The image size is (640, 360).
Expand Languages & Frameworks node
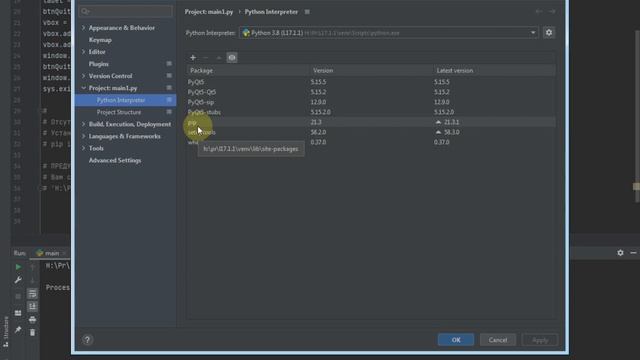(x=84, y=136)
